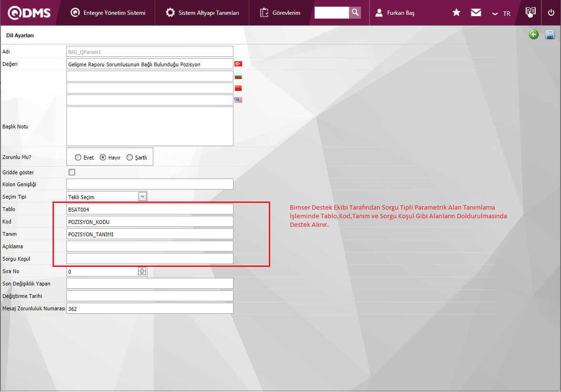The height and width of the screenshot is (392, 561).
Task: Enable the Gridde göster checkbox
Action: point(72,172)
